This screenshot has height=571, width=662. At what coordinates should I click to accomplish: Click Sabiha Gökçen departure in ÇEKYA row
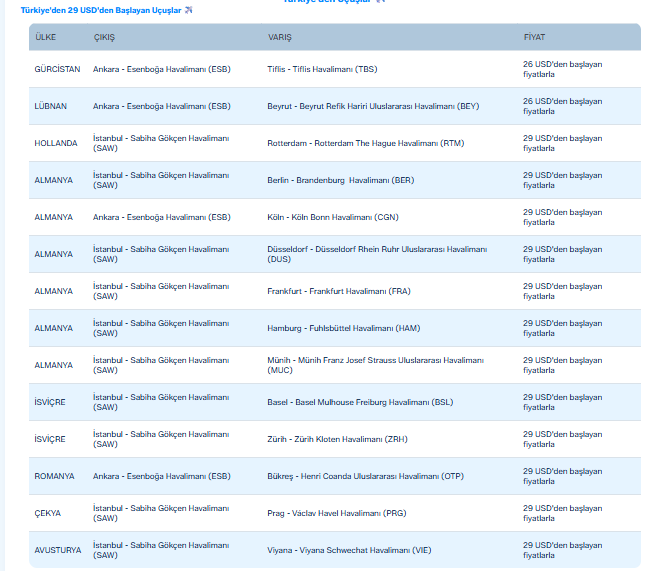click(x=161, y=513)
